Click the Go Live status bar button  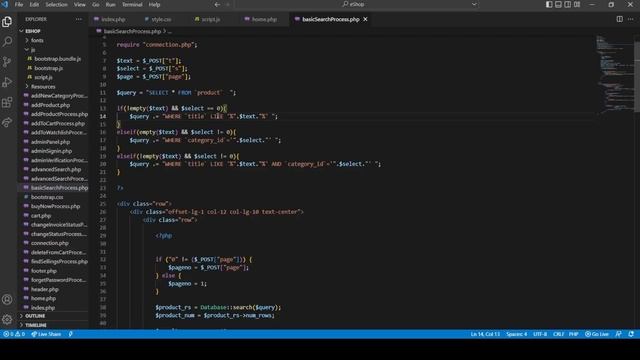click(597, 334)
